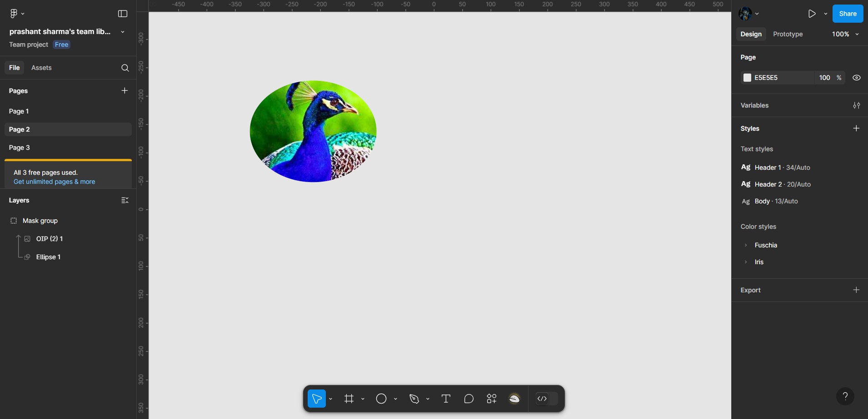
Task: Open Move tool options dropdown
Action: point(330,399)
